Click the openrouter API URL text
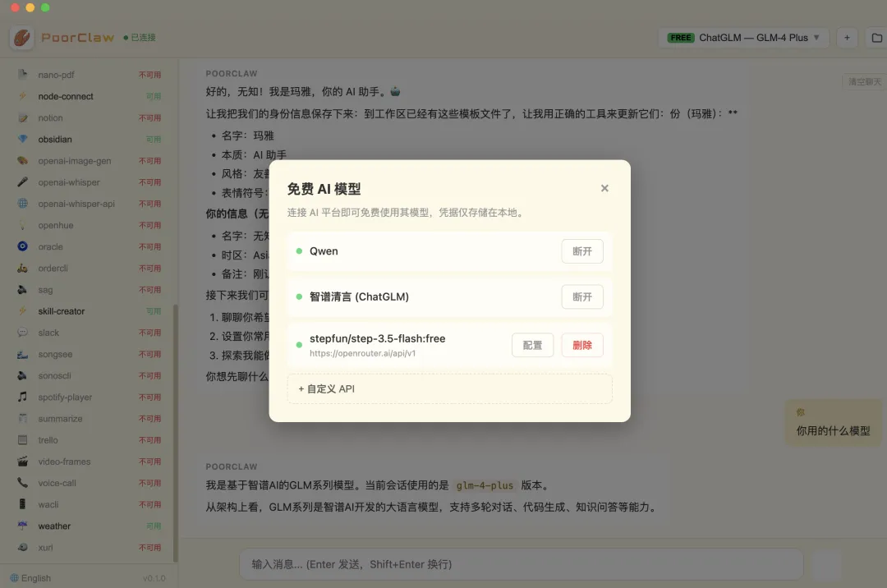Image resolution: width=887 pixels, height=588 pixels. click(x=363, y=353)
